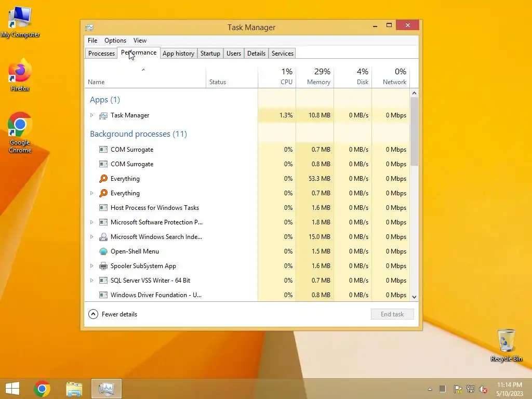
Task: Sort processes by Network column
Action: click(391, 77)
